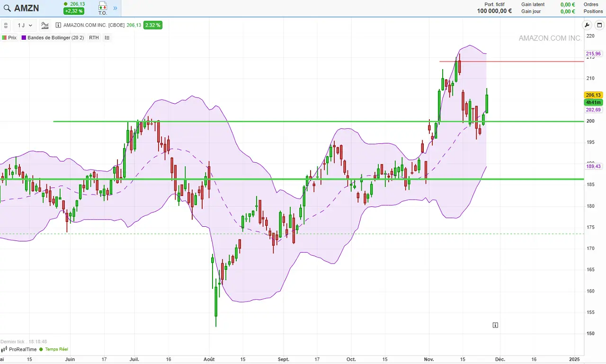Click the green 4h41m countdown label
This screenshot has width=606, height=364.
(x=594, y=102)
